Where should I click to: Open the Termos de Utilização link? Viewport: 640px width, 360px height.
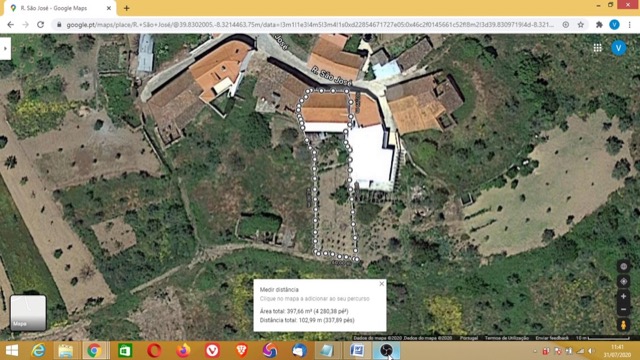coord(507,338)
